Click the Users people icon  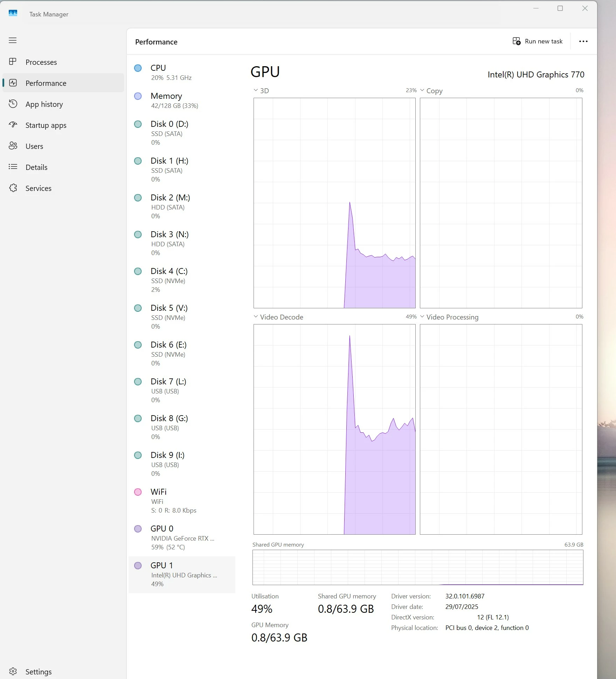click(13, 146)
